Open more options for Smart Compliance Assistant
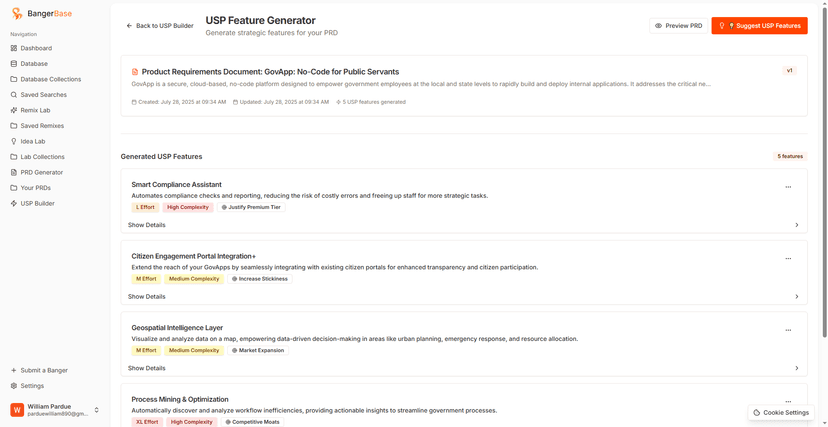Image resolution: width=828 pixels, height=427 pixels. tap(788, 187)
